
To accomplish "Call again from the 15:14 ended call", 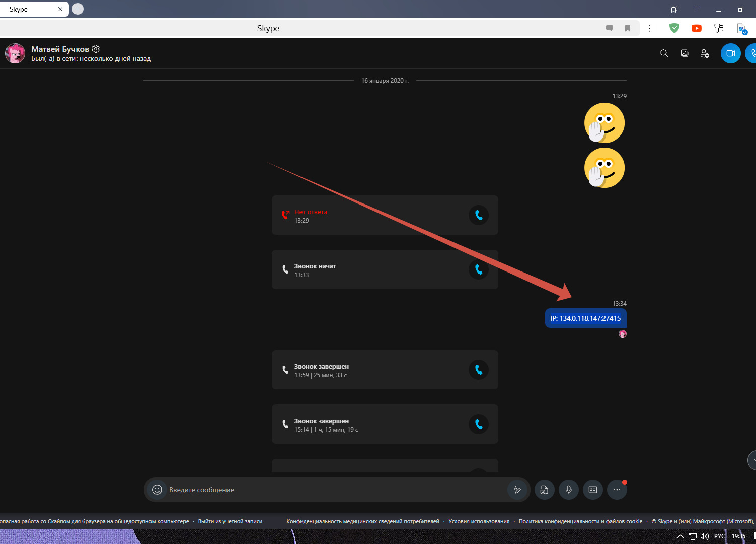I will [479, 424].
